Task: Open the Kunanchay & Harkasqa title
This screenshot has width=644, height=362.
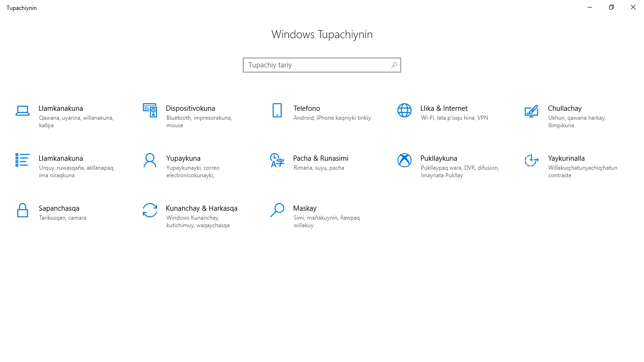Action: [202, 208]
